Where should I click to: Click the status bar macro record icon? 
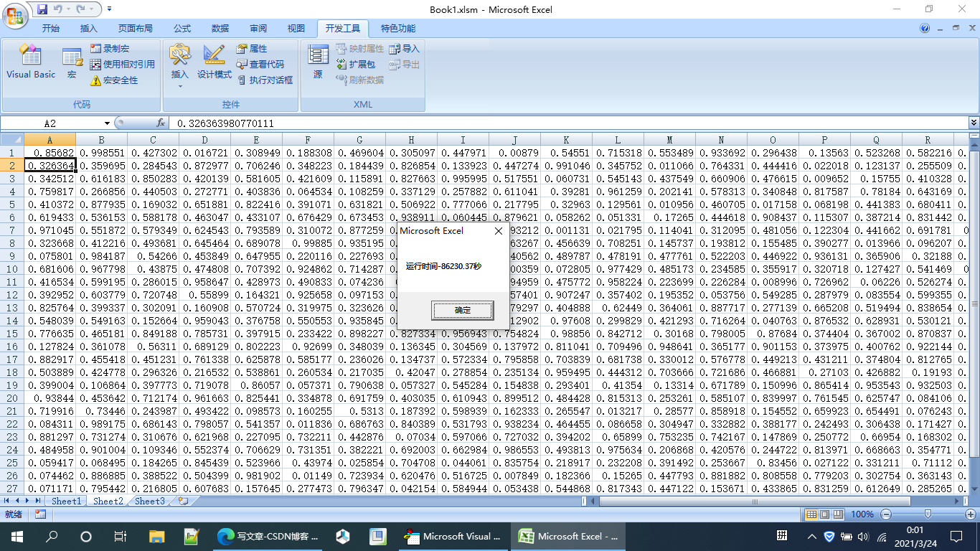pyautogui.click(x=40, y=514)
